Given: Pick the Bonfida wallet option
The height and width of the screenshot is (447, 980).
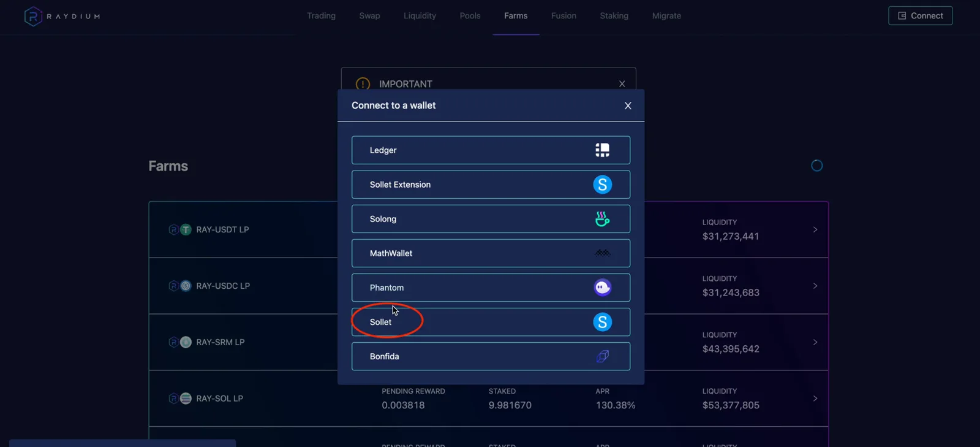Looking at the screenshot, I should click(491, 356).
